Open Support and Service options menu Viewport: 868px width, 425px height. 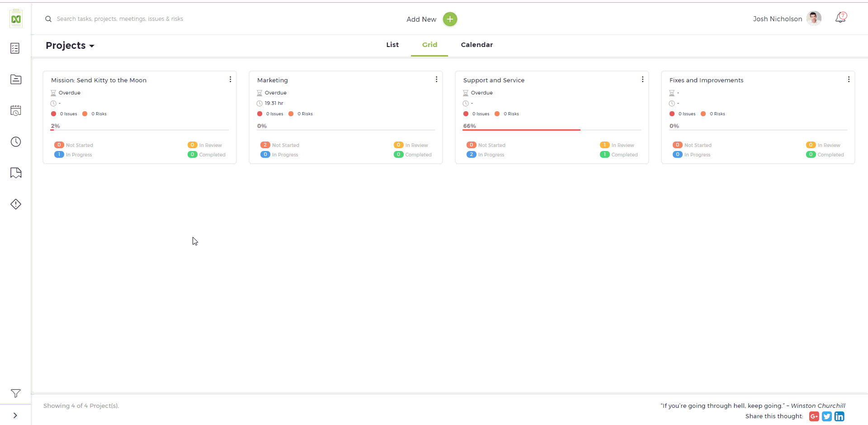(x=642, y=80)
